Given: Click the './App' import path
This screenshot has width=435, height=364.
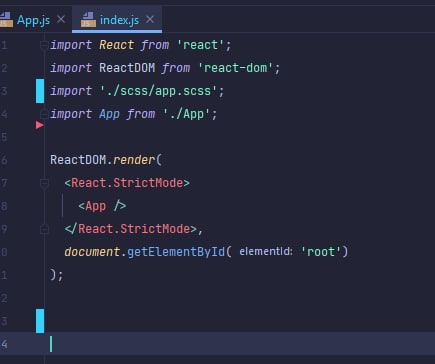Looking at the screenshot, I should point(187,114).
